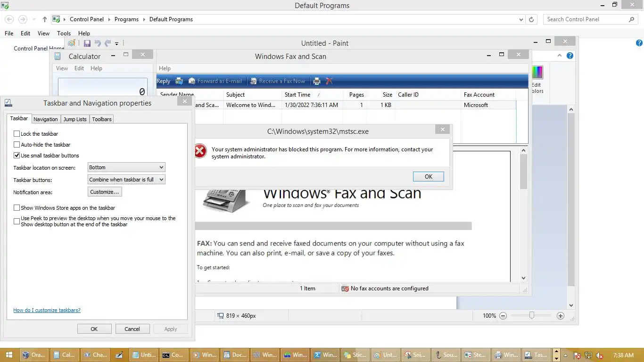Open the Tools menu in Control Panel
This screenshot has width=644, height=362.
click(64, 33)
